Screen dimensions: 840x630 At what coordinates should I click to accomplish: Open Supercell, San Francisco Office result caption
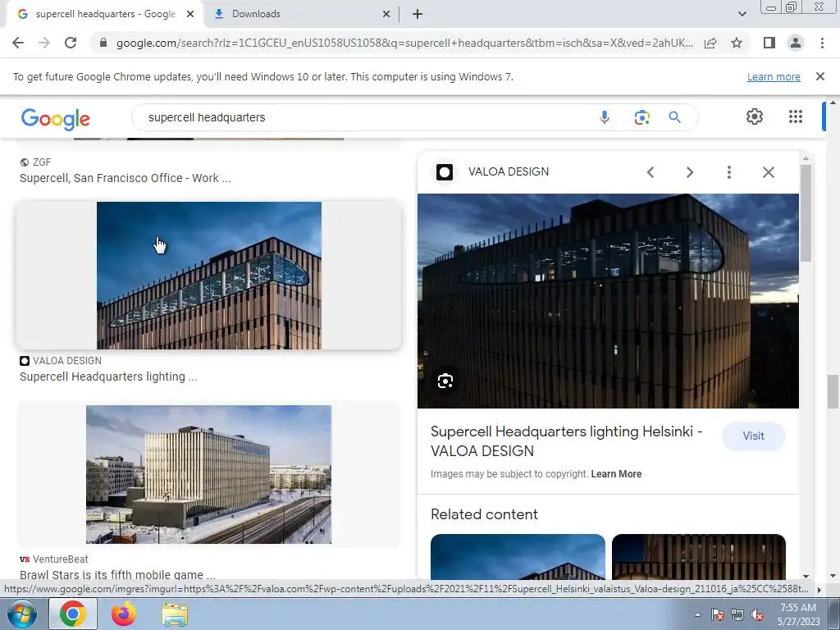126,178
